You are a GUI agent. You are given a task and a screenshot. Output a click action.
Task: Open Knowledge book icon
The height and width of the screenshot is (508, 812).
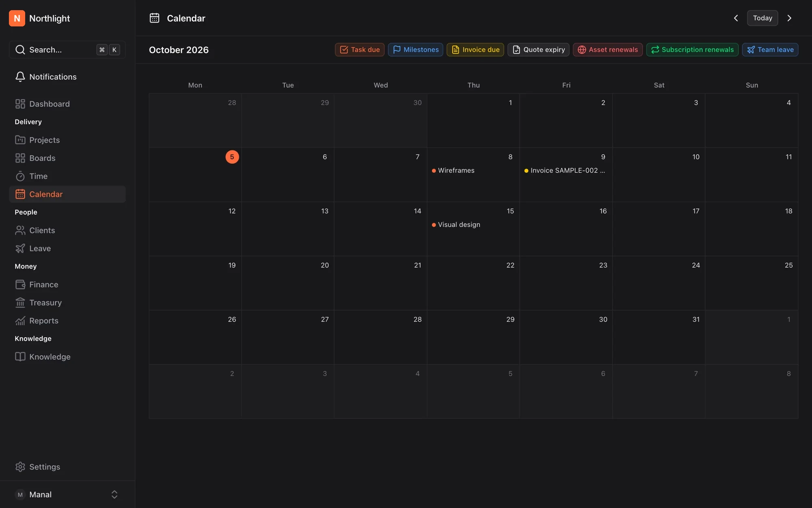click(x=20, y=357)
